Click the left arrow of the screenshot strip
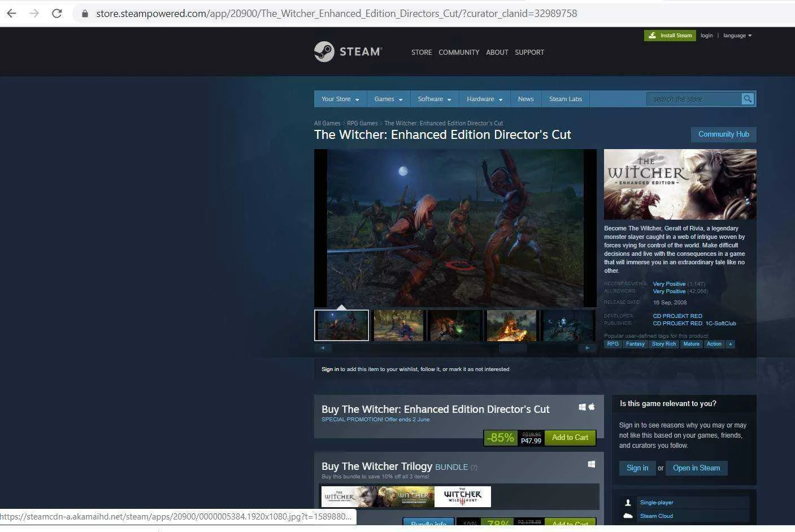Image resolution: width=795 pixels, height=532 pixels. (x=323, y=348)
